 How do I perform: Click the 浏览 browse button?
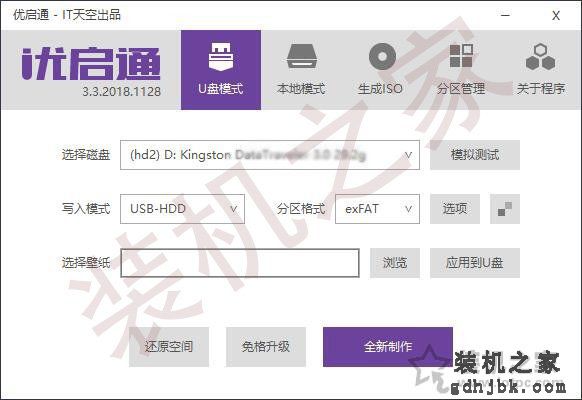click(395, 263)
